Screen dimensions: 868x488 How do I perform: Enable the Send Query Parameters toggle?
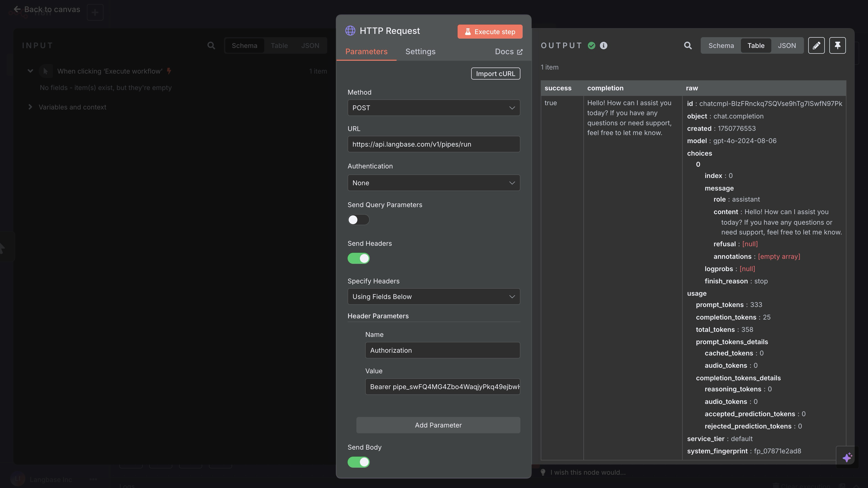(358, 220)
